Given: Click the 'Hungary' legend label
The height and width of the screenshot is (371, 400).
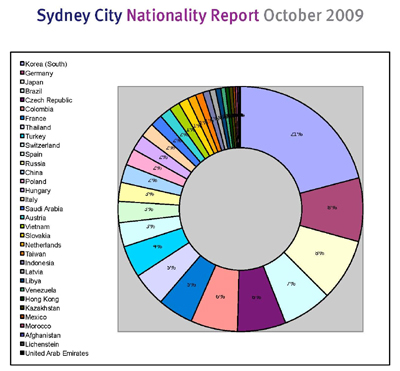Looking at the screenshot, I should pos(38,191).
